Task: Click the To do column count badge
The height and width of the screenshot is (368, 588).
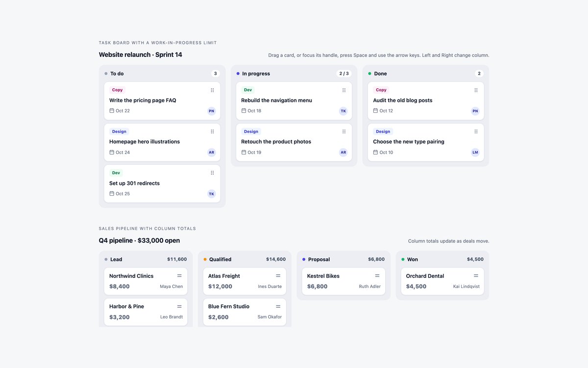Action: tap(215, 74)
